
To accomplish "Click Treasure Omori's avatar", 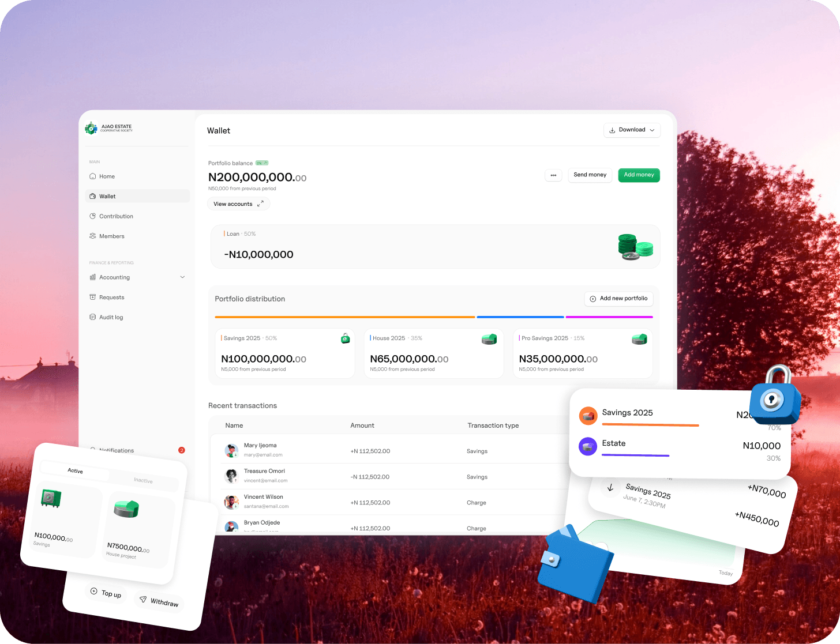I will 231,476.
